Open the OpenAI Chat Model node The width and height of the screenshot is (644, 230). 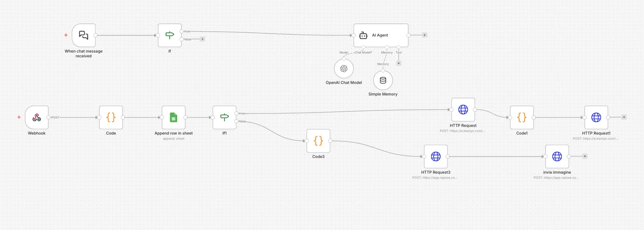(x=344, y=69)
